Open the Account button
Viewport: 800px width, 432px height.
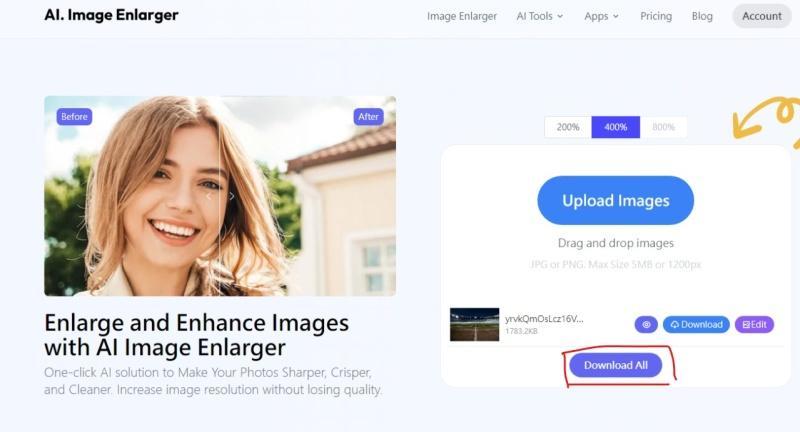[x=762, y=16]
